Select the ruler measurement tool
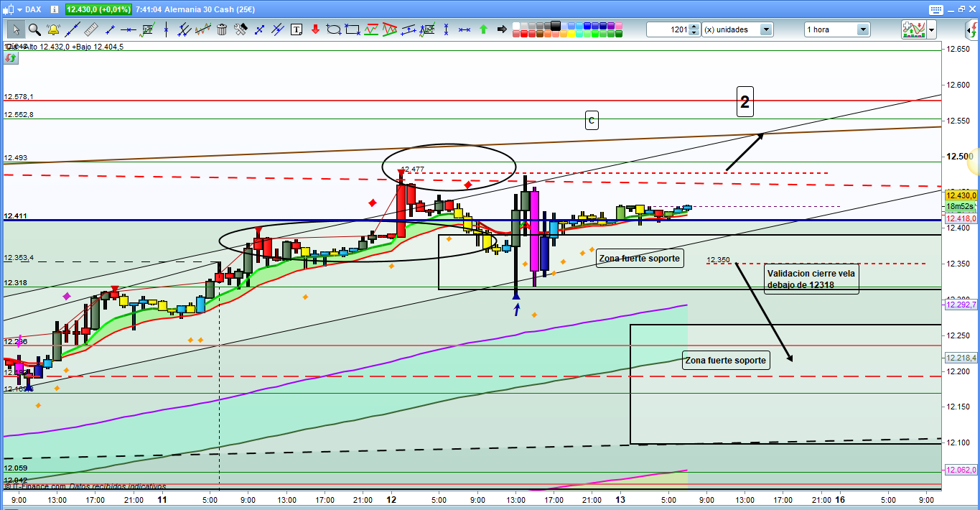The image size is (980, 510). pos(90,29)
